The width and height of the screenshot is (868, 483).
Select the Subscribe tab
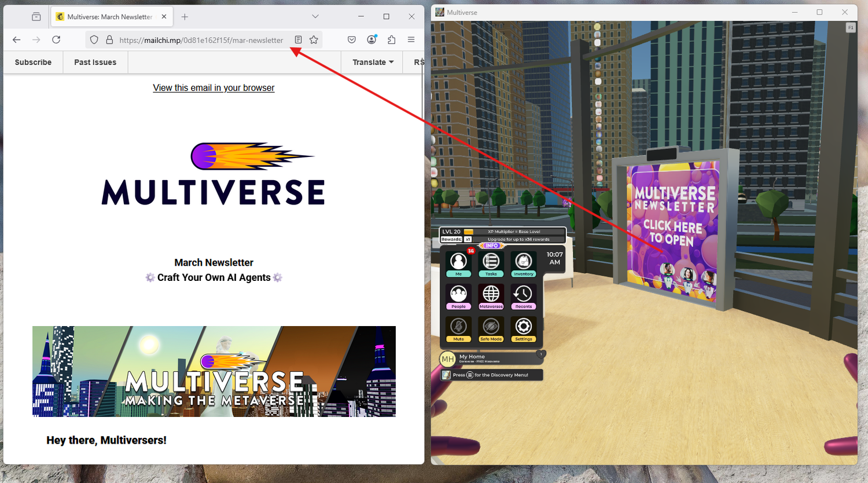coord(33,62)
